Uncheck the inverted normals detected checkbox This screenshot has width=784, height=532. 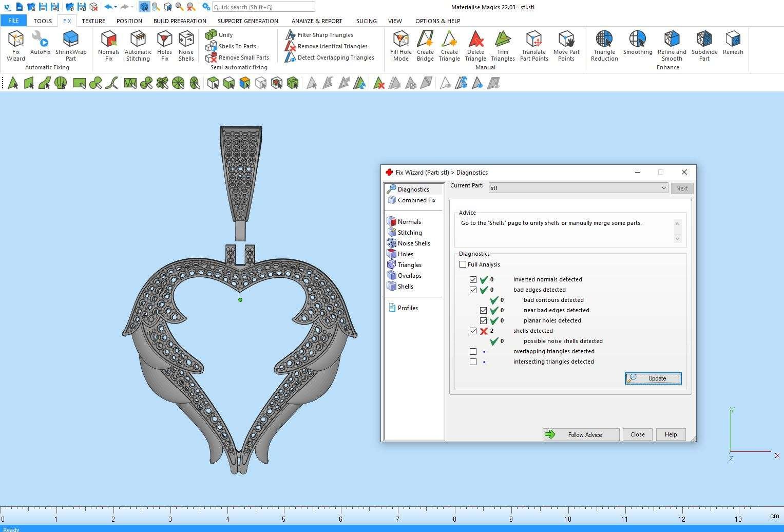473,280
